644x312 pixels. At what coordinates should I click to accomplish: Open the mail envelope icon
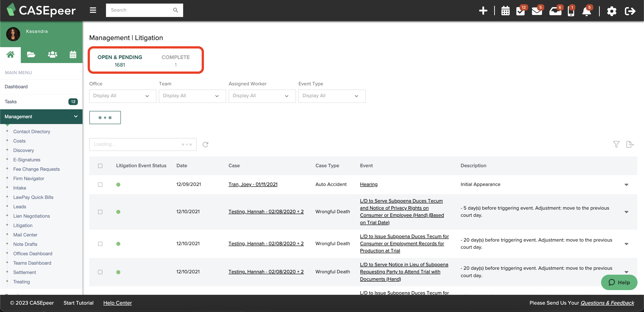point(537,11)
